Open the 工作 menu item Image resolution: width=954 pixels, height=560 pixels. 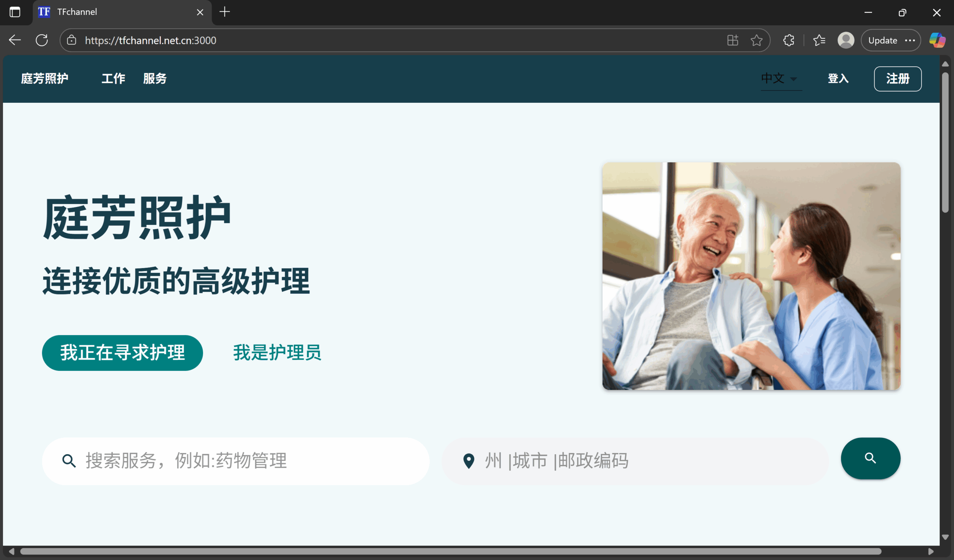click(113, 79)
